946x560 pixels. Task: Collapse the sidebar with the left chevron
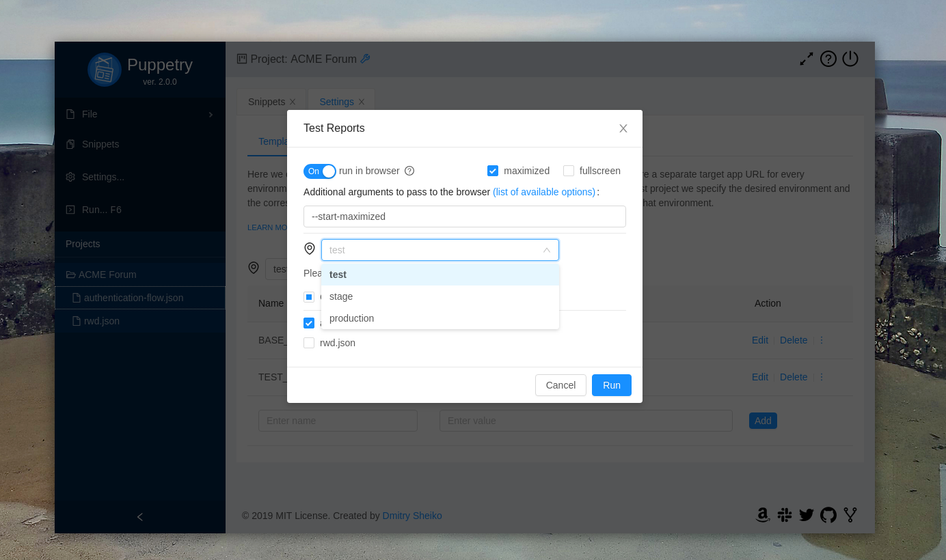click(140, 517)
